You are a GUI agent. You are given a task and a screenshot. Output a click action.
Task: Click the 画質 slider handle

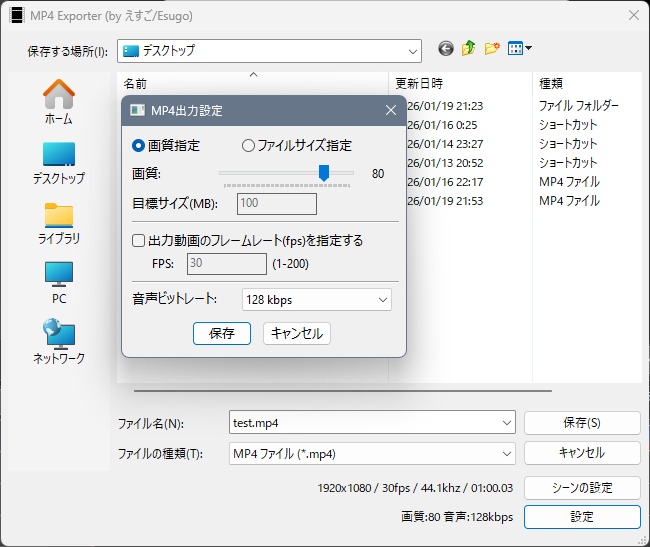[324, 173]
